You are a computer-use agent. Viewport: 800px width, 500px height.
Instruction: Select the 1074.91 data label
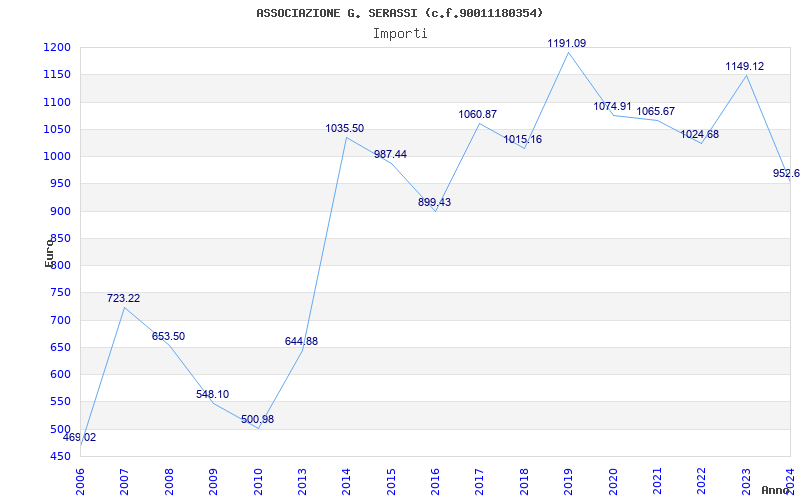coord(612,107)
